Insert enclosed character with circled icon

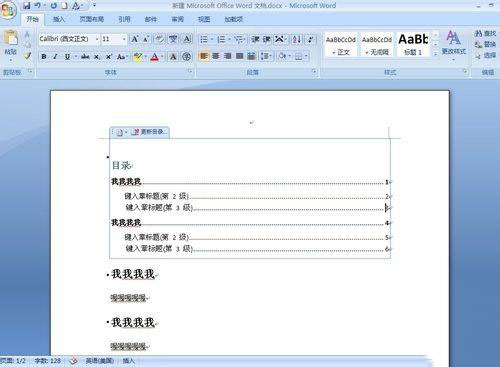tap(187, 57)
